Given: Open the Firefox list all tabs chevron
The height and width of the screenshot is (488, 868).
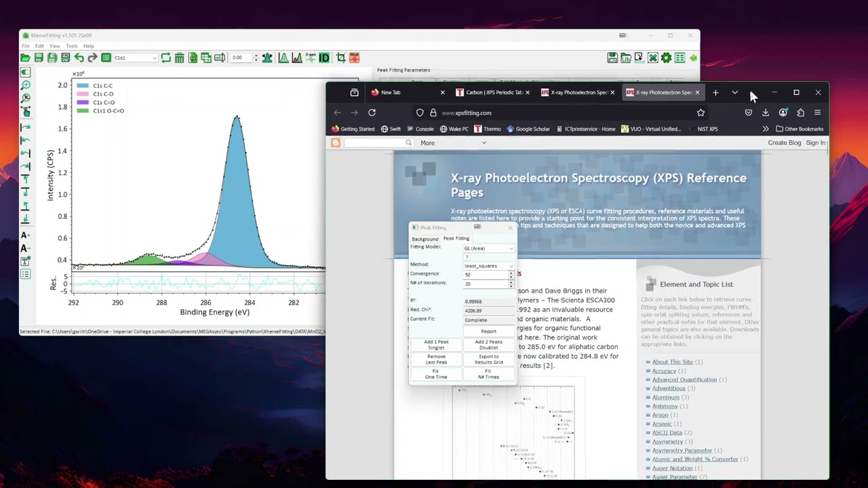Looking at the screenshot, I should pos(734,92).
